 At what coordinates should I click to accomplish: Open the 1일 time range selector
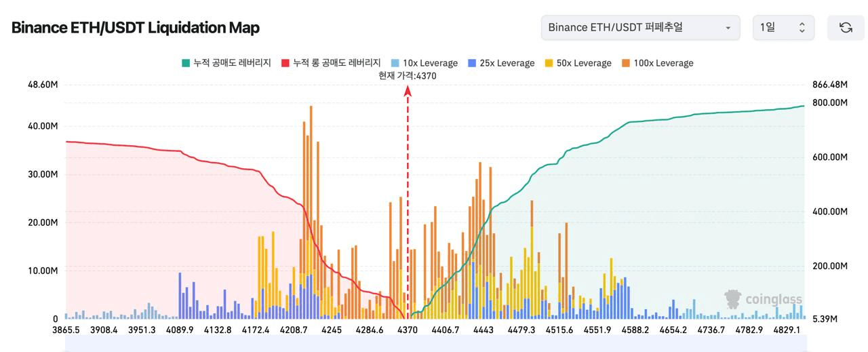pos(783,27)
